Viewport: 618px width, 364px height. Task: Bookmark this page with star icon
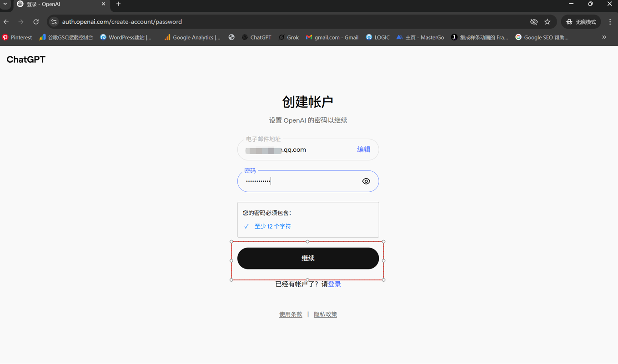point(548,22)
